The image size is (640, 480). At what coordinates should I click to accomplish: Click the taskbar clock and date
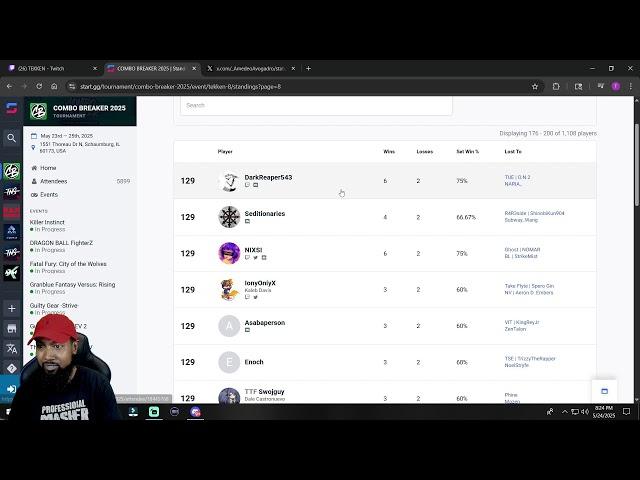[x=604, y=412]
